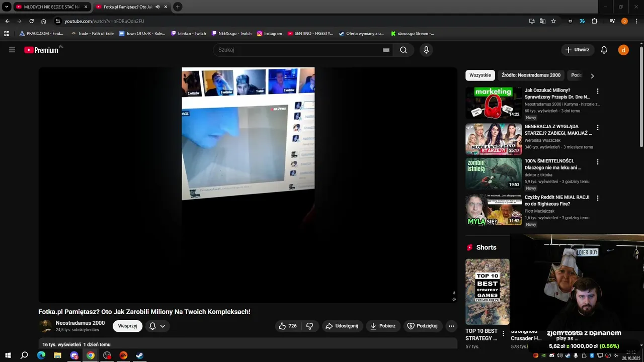
Task: Open the Jak Oszukać Miliony video thumbnail
Action: (x=494, y=103)
